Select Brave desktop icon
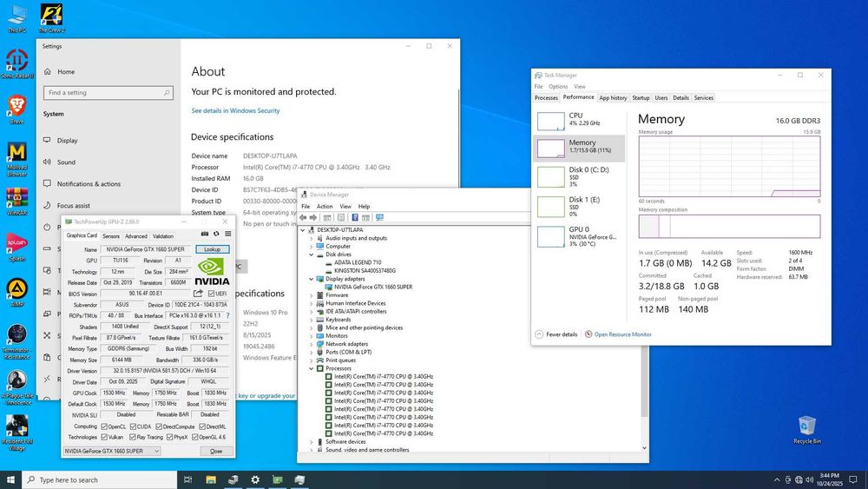This screenshot has height=489, width=868. point(16,109)
